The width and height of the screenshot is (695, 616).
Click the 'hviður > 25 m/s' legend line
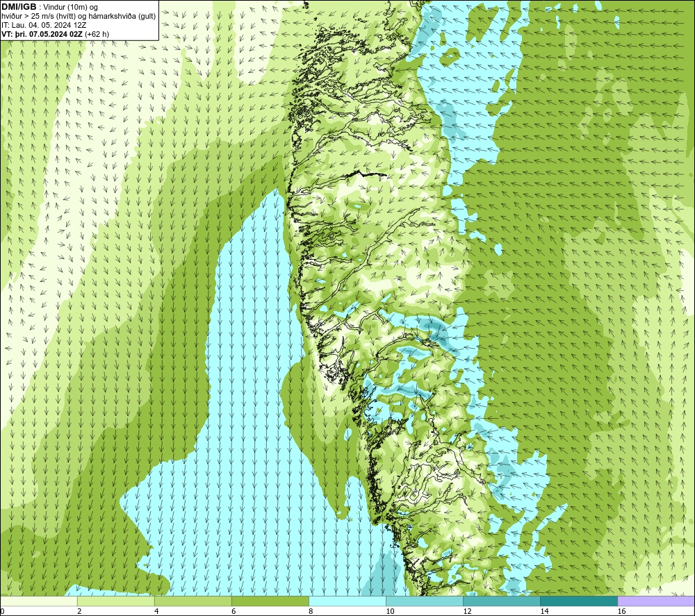(79, 16)
